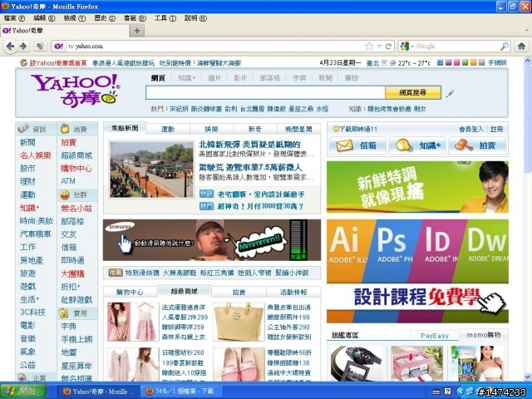This screenshot has width=532, height=399.
Task: Select the blue theme color swatch
Action: point(440,62)
